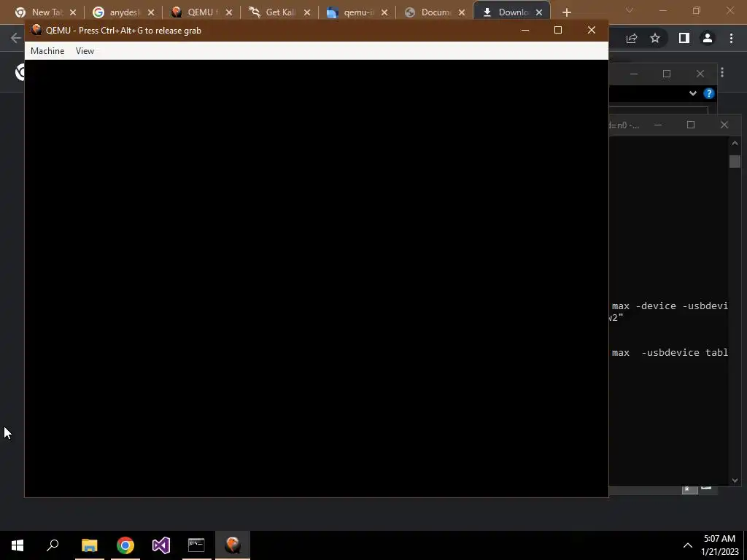Maximize the command prompt window

[690, 125]
